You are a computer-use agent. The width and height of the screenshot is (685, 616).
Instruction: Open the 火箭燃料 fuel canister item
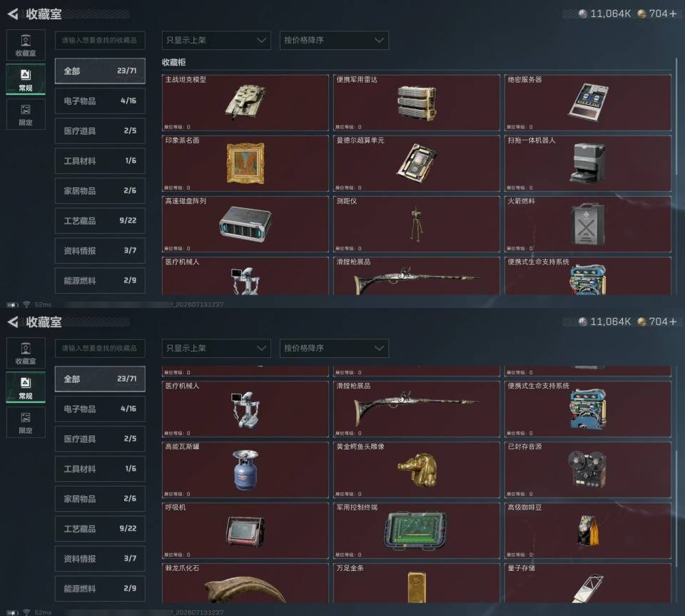[587, 224]
